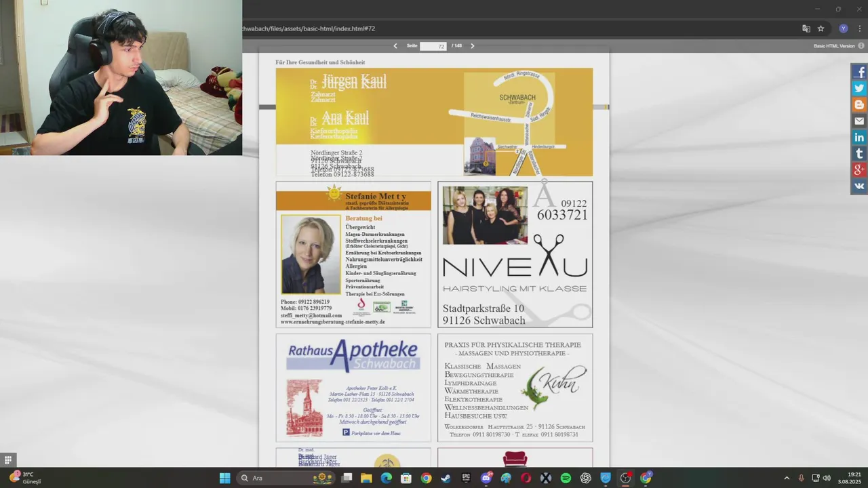Image resolution: width=868 pixels, height=488 pixels.
Task: Share page via Google Plus icon
Action: [859, 169]
